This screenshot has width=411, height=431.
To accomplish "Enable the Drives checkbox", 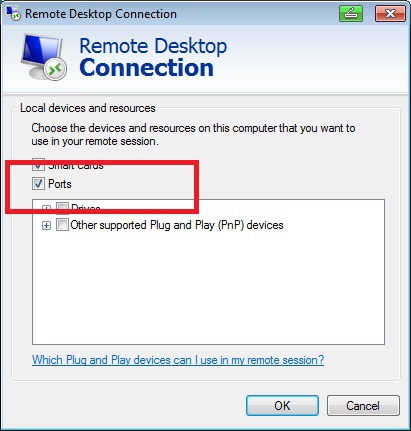I will pos(62,207).
